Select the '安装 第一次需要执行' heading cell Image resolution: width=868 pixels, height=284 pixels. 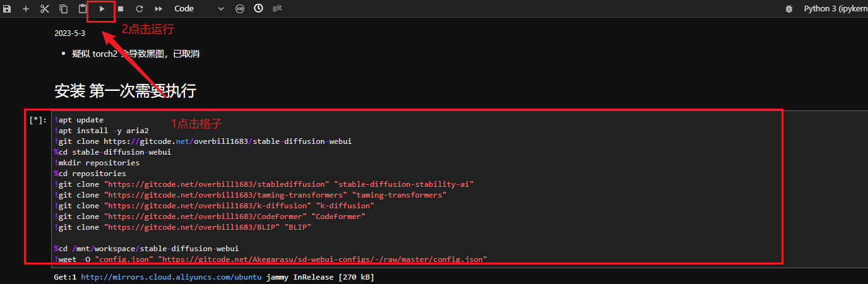point(125,91)
